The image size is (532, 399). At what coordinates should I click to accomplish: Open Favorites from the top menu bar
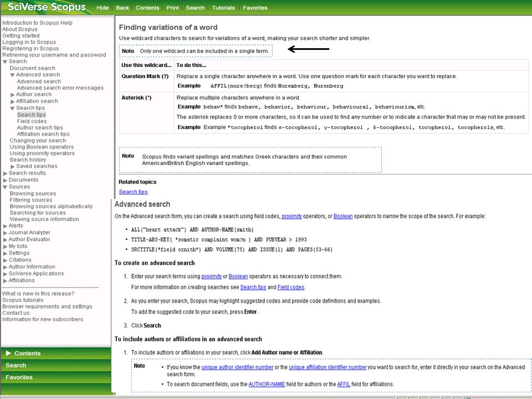[x=255, y=8]
